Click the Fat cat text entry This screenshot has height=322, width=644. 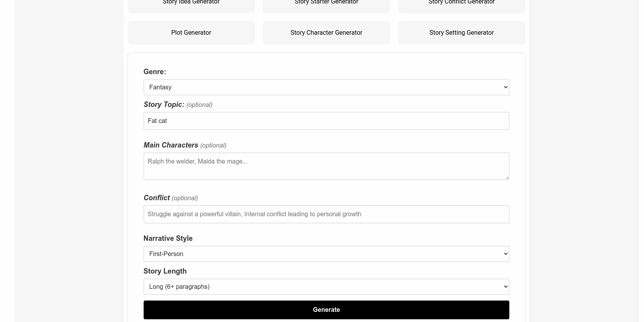pyautogui.click(x=157, y=121)
